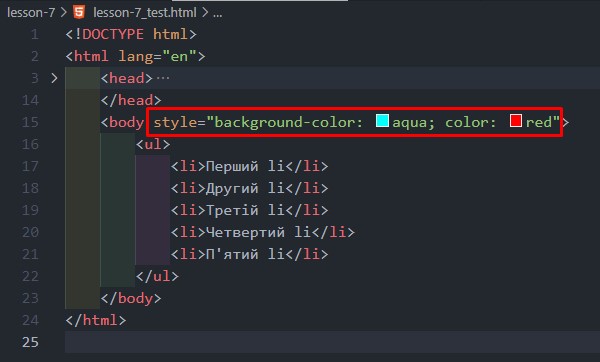Click line number 1 in gutter
The height and width of the screenshot is (362, 600).
34,34
